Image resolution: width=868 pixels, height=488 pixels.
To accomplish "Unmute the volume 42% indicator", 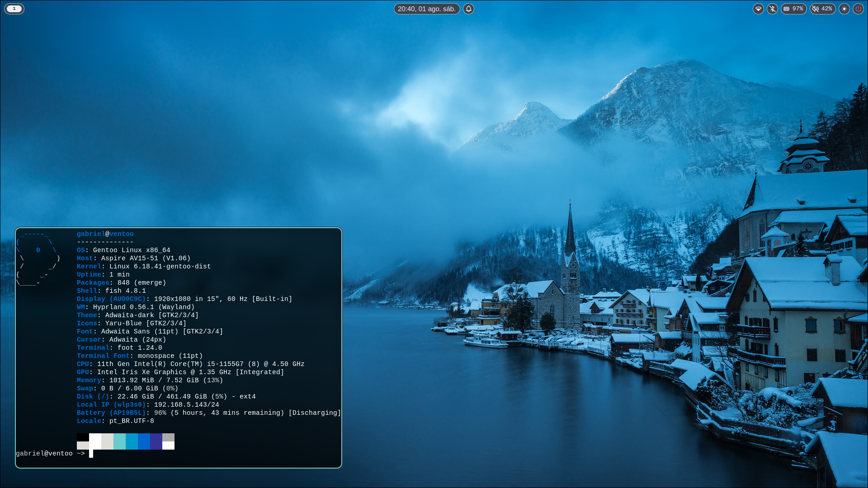I will point(822,9).
